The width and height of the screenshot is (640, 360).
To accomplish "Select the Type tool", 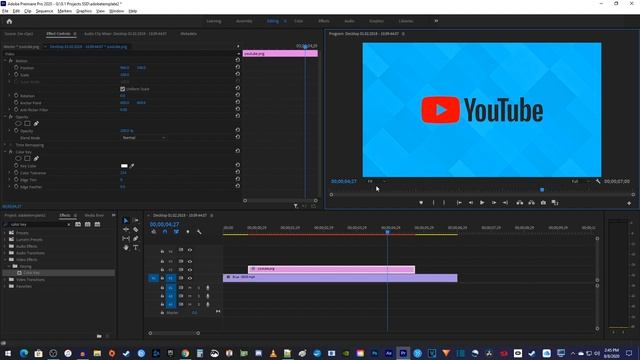I will coord(136,248).
